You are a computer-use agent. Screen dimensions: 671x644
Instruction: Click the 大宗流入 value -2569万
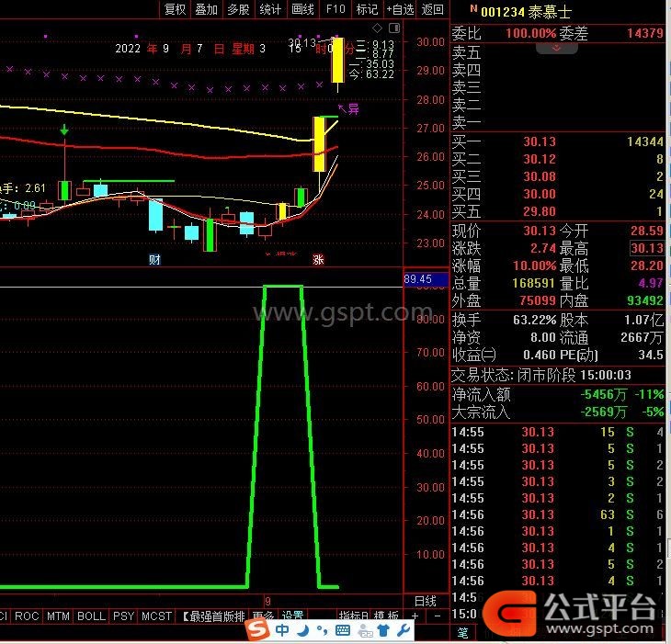pos(604,412)
